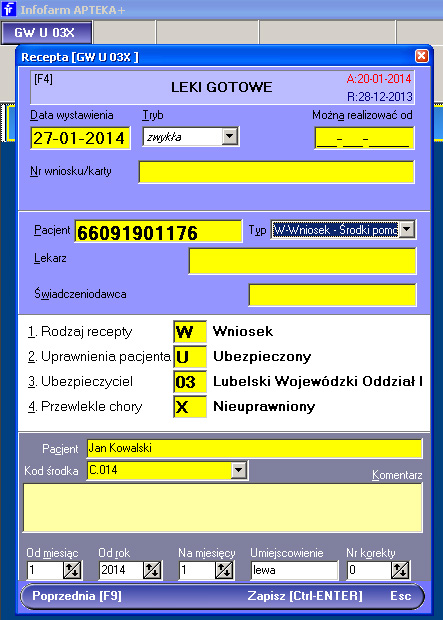
Task: Open the Kod środka C.014 dropdown
Action: click(239, 470)
